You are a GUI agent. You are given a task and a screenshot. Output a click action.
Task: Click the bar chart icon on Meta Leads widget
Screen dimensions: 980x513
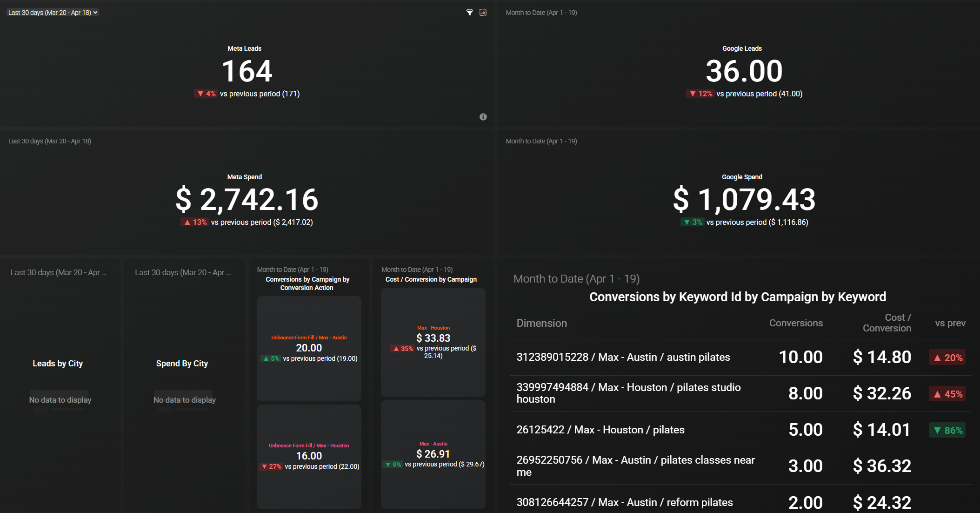click(x=483, y=13)
